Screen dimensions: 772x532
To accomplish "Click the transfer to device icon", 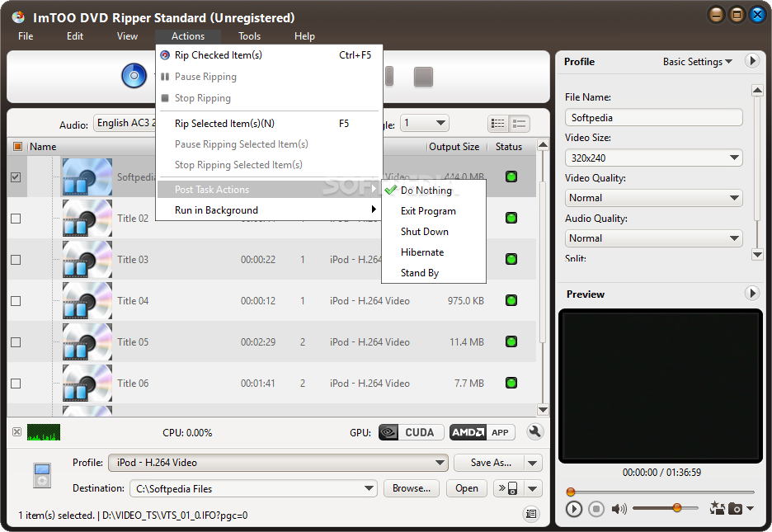I will [x=509, y=488].
